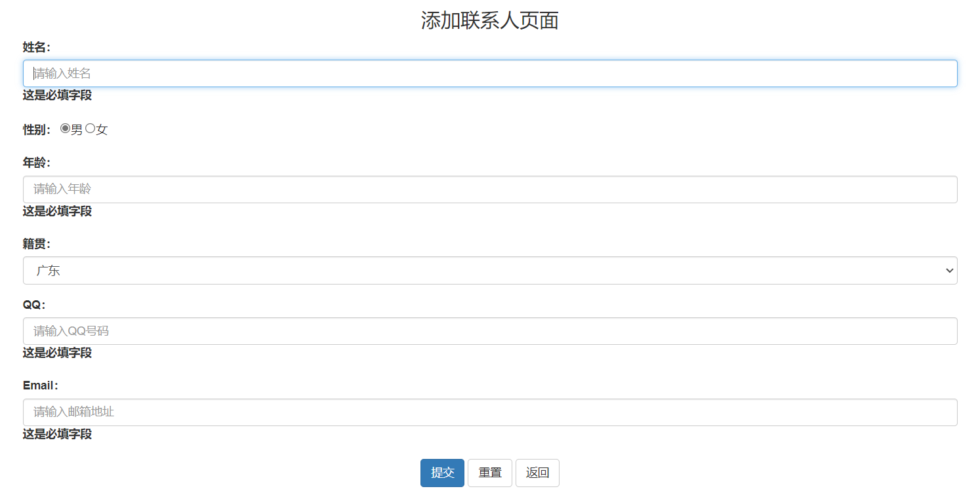Image resolution: width=980 pixels, height=493 pixels.
Task: Click the 籍贯 field label
Action: click(x=35, y=243)
